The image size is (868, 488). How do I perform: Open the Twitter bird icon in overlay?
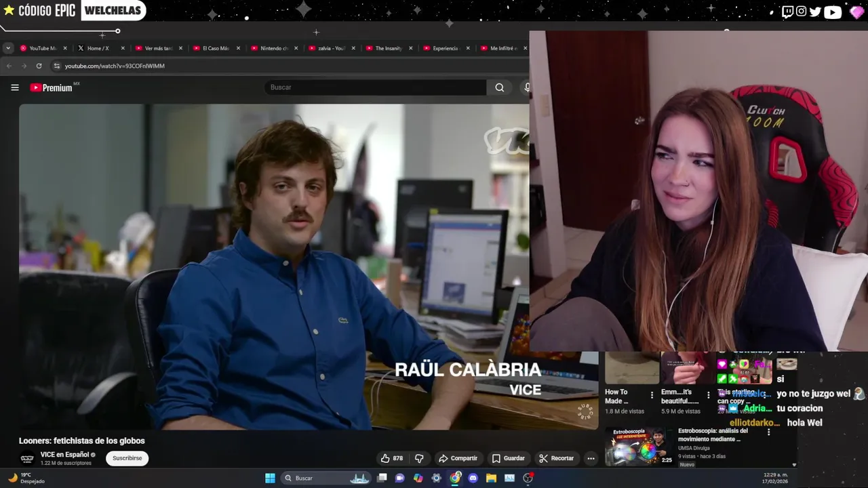(x=815, y=12)
